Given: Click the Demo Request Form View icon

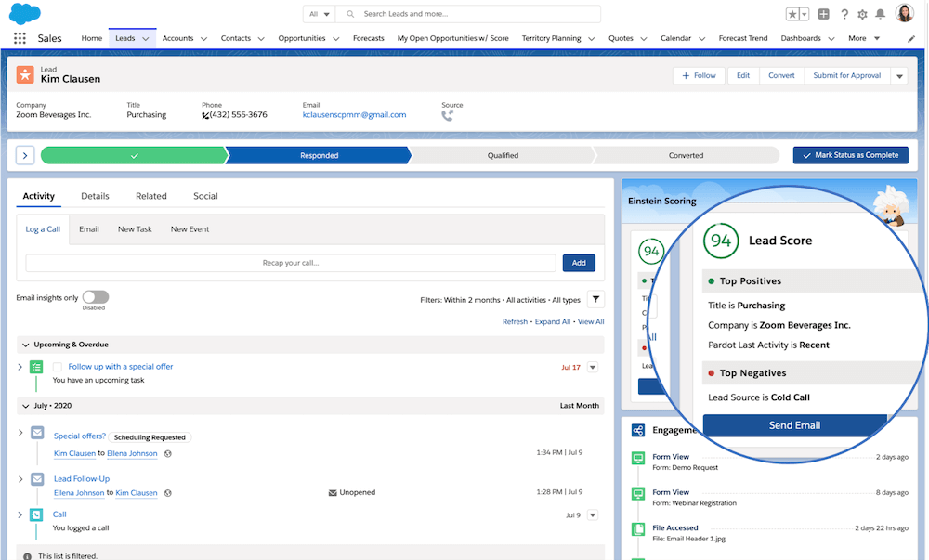Looking at the screenshot, I should [638, 458].
